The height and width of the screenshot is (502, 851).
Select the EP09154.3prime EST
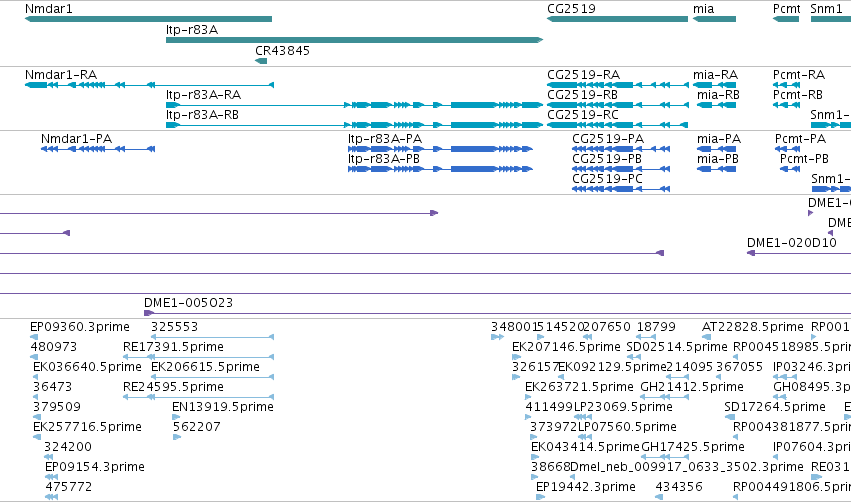(x=51, y=478)
